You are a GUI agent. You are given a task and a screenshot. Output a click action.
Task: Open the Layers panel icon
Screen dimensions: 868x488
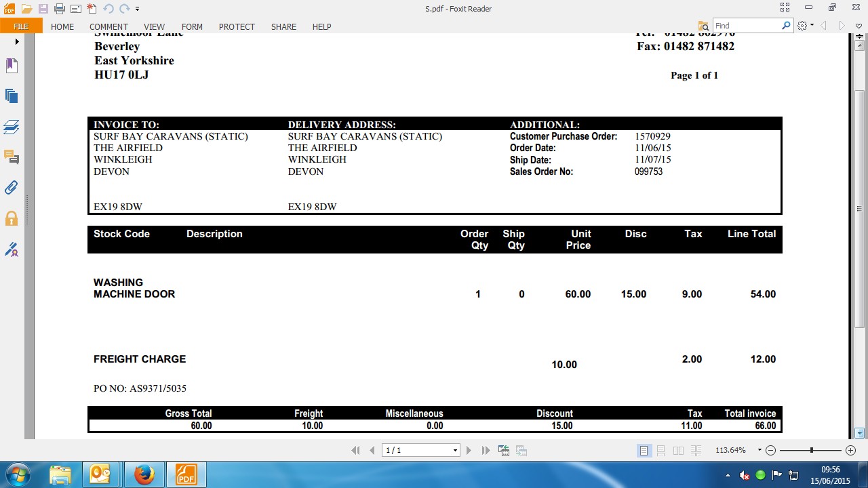point(12,127)
